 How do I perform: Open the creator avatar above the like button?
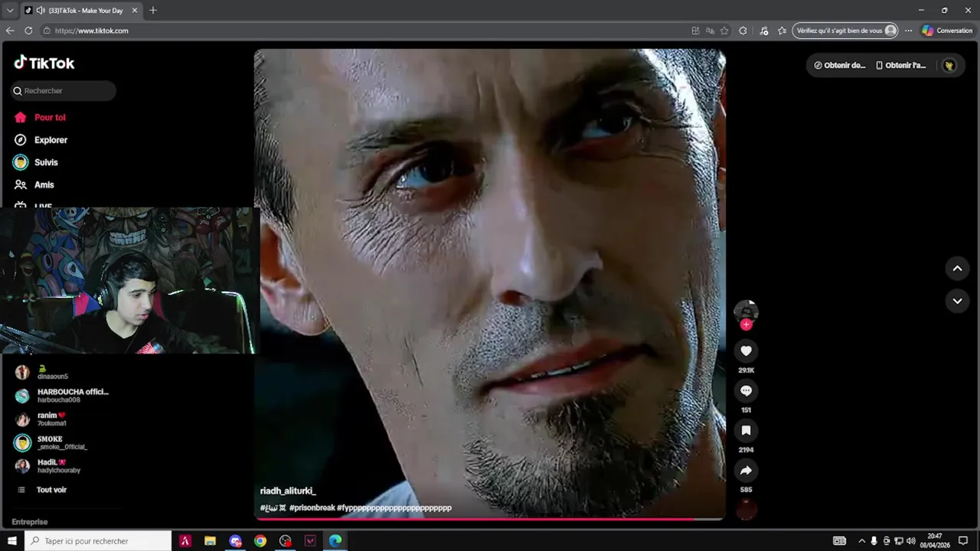point(746,311)
